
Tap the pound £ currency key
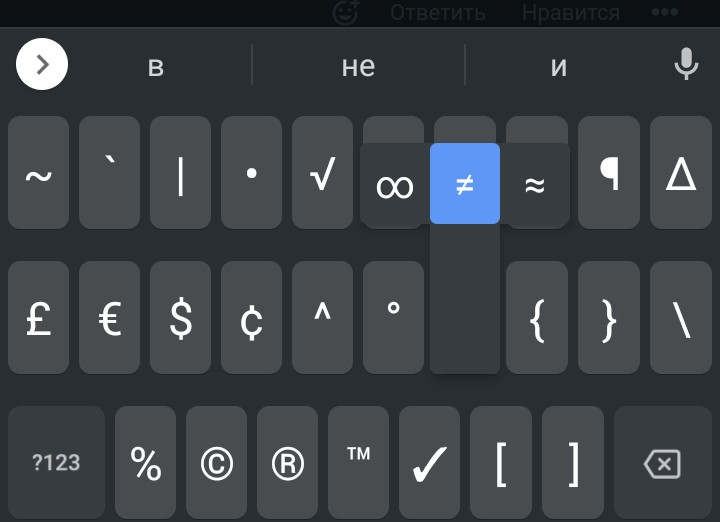(x=39, y=318)
